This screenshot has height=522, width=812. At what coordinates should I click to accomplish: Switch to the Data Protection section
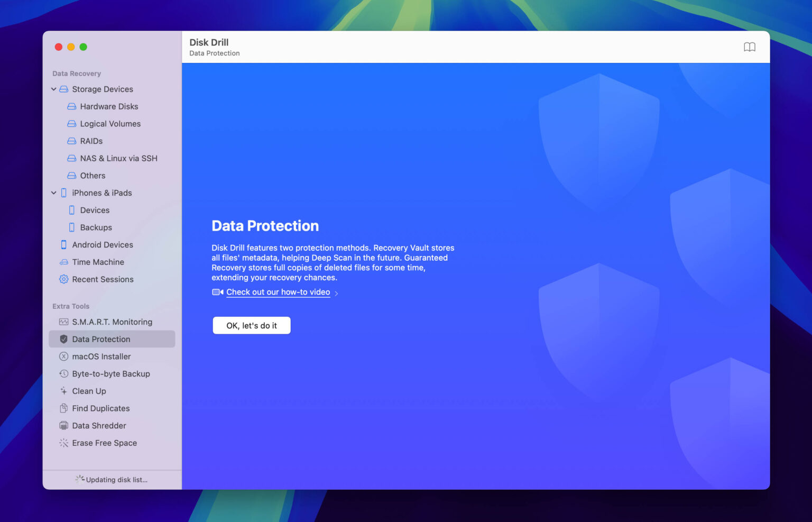click(x=101, y=339)
